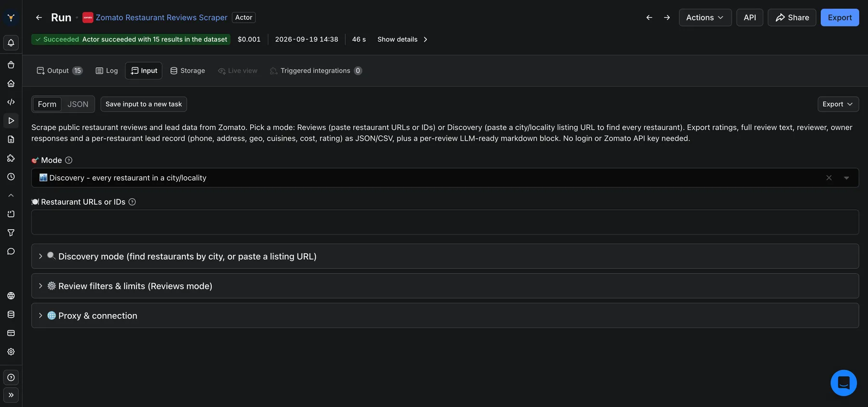Go to previous run arrow
Image resolution: width=868 pixels, height=407 pixels.
(x=649, y=18)
